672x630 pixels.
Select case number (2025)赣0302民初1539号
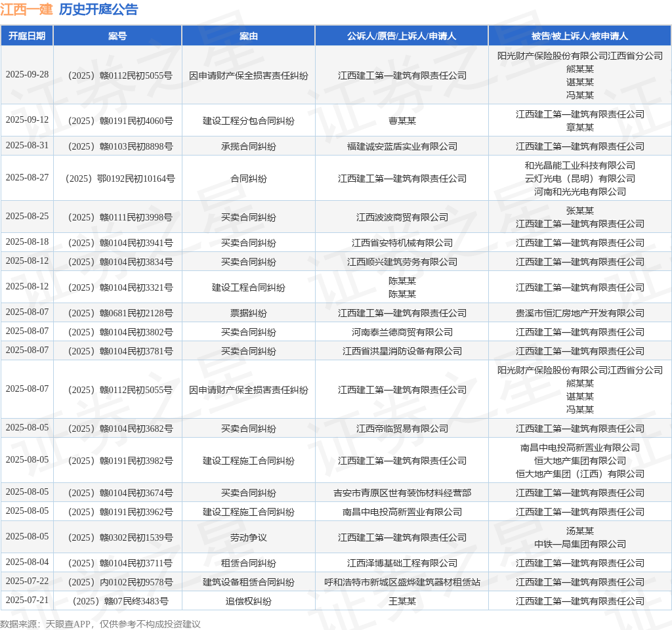[120, 537]
